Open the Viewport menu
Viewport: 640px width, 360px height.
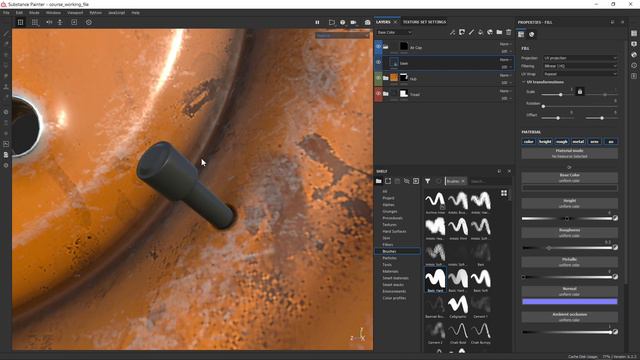click(75, 13)
